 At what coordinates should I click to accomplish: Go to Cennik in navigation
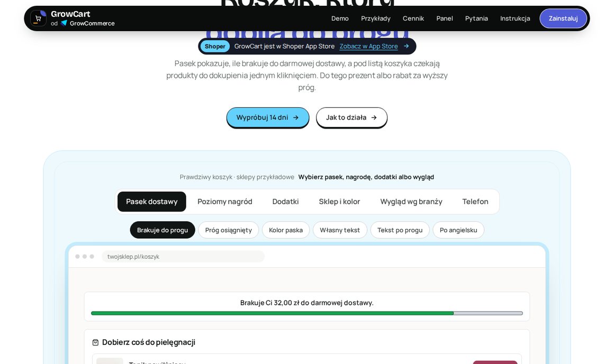[413, 19]
